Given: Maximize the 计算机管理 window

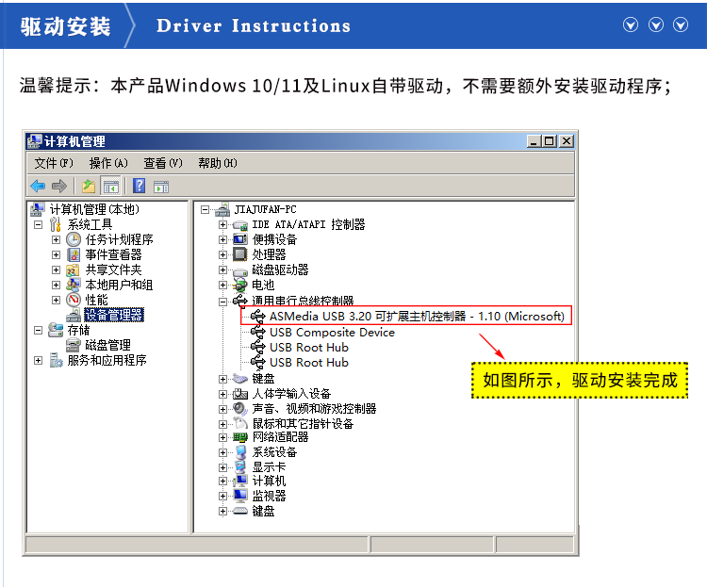Looking at the screenshot, I should click(550, 141).
